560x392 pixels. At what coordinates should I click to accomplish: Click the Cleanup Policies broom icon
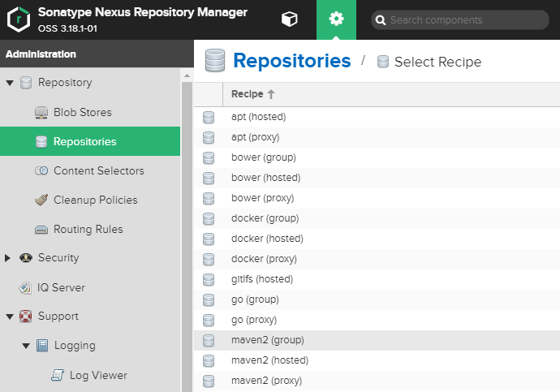[x=41, y=200]
